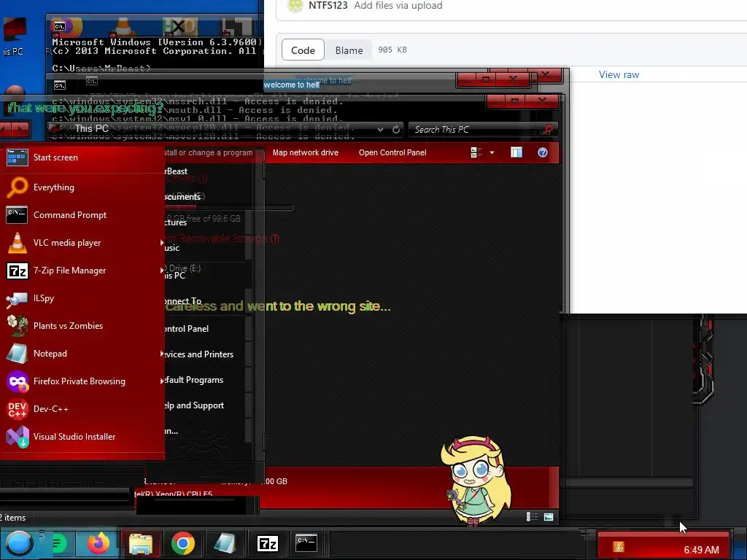
Task: Open Command Prompt from the taskbar
Action: (x=306, y=542)
